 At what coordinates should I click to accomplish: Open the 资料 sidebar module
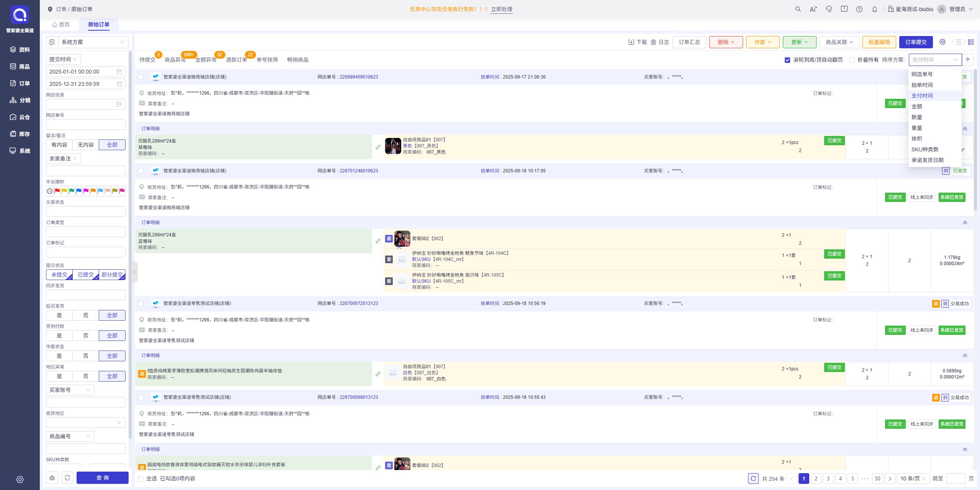click(20, 49)
